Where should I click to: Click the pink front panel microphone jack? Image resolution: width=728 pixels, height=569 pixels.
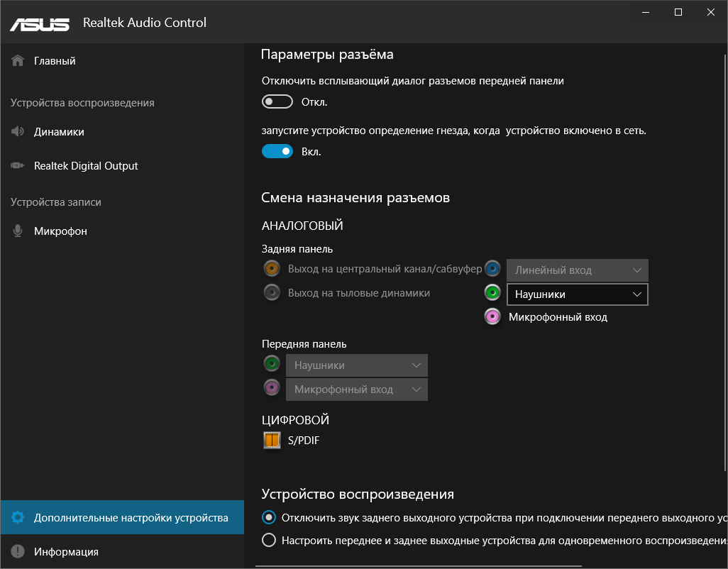[272, 388]
